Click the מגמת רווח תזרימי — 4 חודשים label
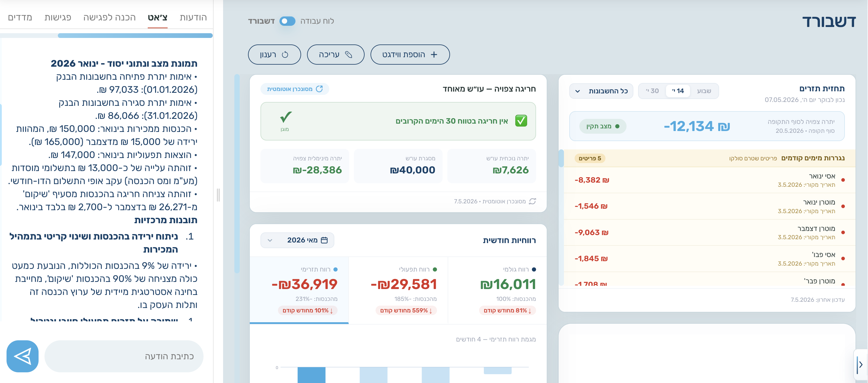The width and height of the screenshot is (868, 383). [x=496, y=339]
